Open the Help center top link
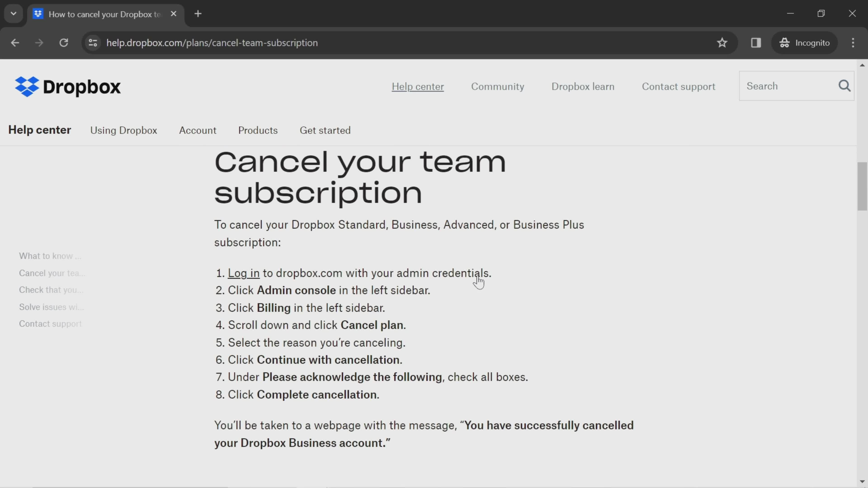Viewport: 868px width, 488px height. 417,87
